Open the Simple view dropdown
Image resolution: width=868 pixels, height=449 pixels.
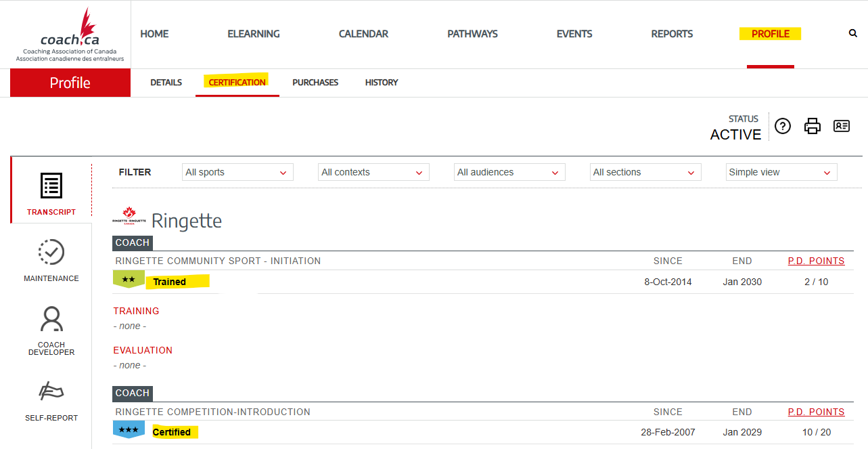point(781,172)
